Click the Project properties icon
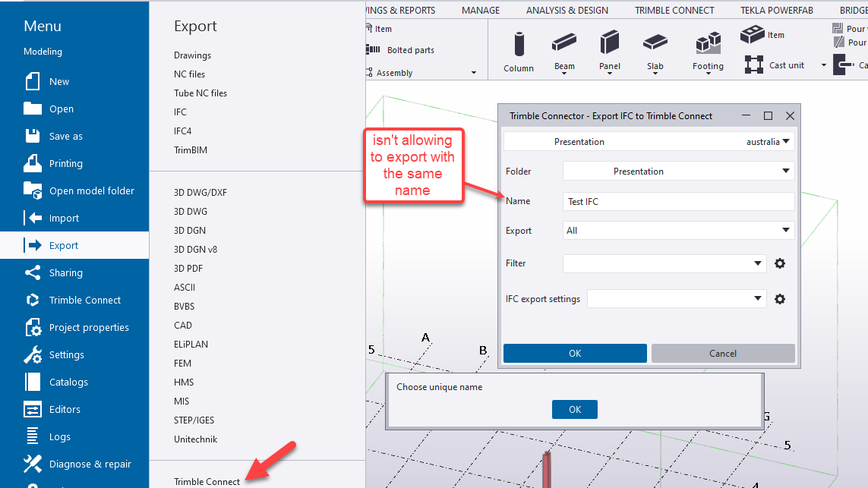The width and height of the screenshot is (868, 488). tap(33, 327)
